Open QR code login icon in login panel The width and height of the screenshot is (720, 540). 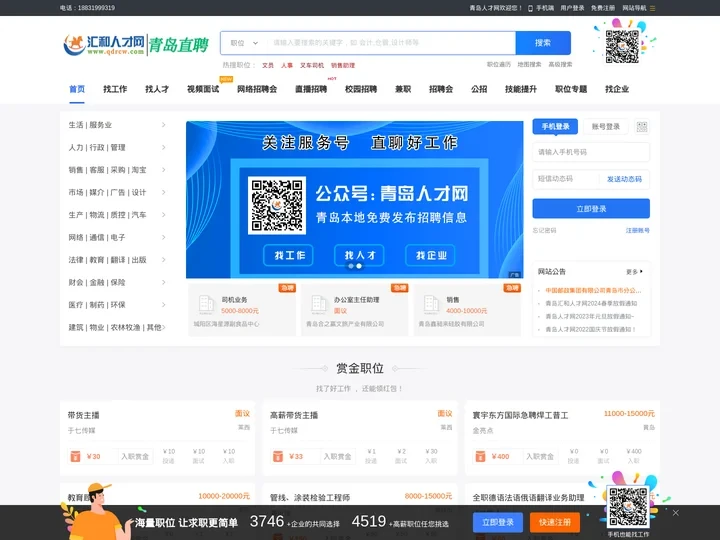642,127
